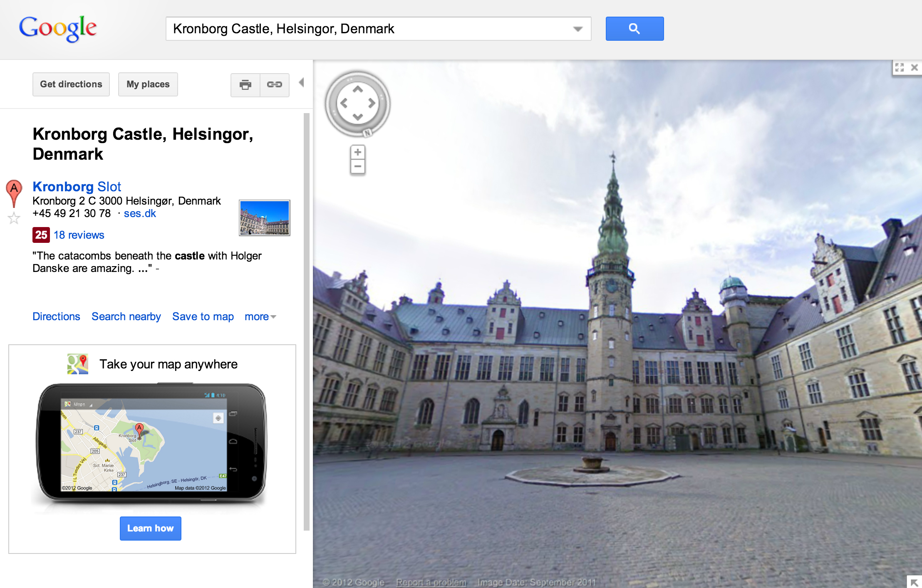Rotate Street View left with the compass arrow
This screenshot has width=922, height=588.
344,103
